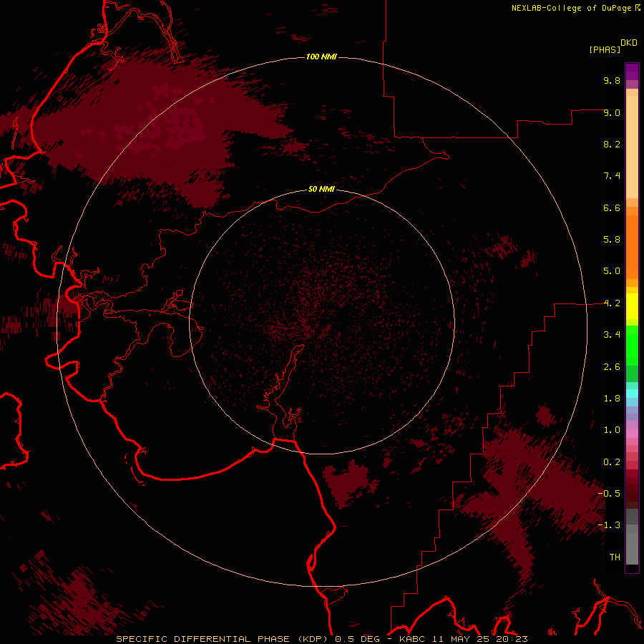The height and width of the screenshot is (644, 644).
Task: Select the 6.6 legend value
Action: [x=612, y=208]
